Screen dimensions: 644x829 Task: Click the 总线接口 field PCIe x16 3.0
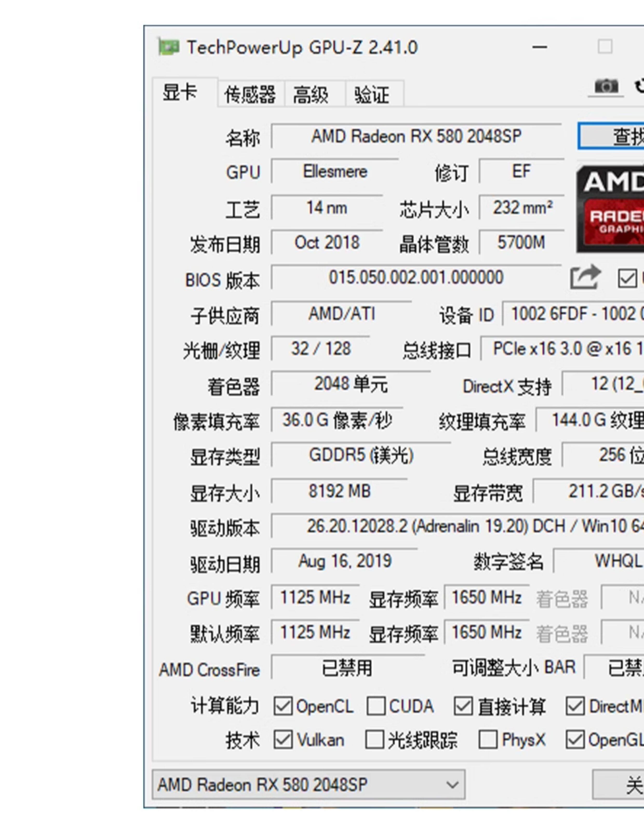[562, 349]
